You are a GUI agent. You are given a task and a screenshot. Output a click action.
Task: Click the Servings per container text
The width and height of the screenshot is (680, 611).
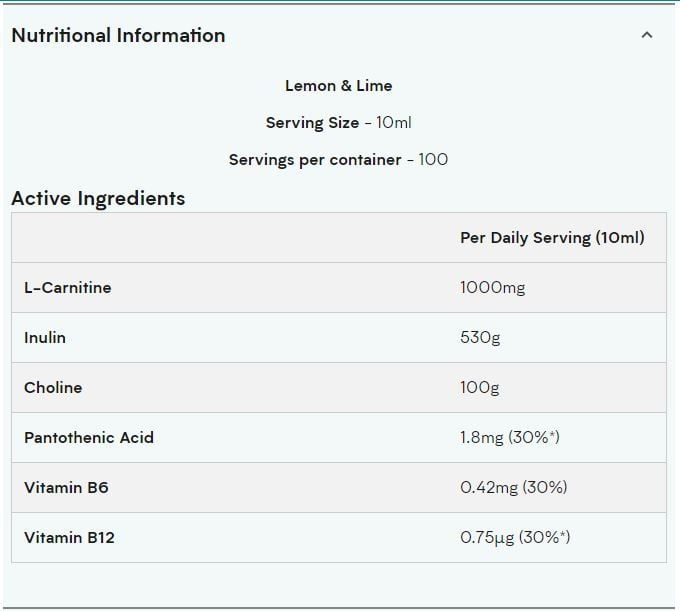click(315, 160)
